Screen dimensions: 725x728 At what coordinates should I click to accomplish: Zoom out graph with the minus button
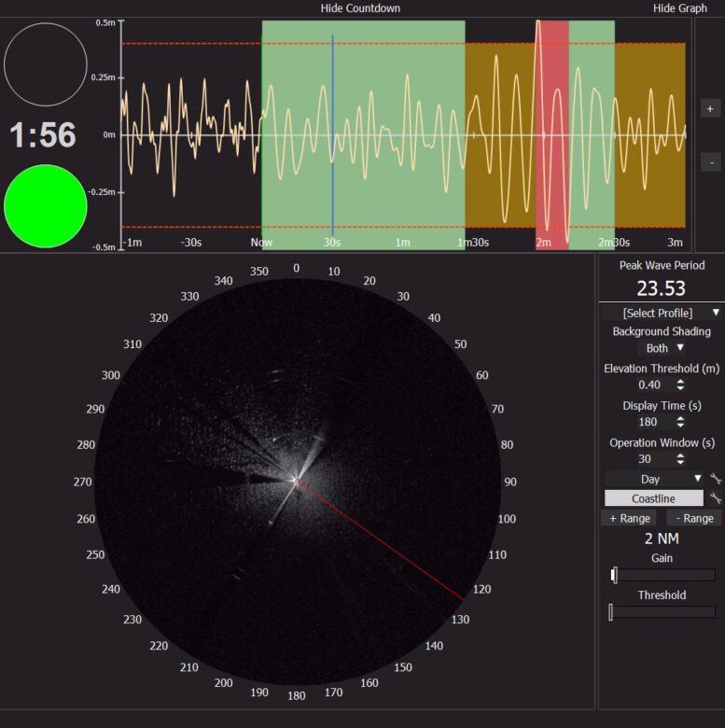point(710,162)
